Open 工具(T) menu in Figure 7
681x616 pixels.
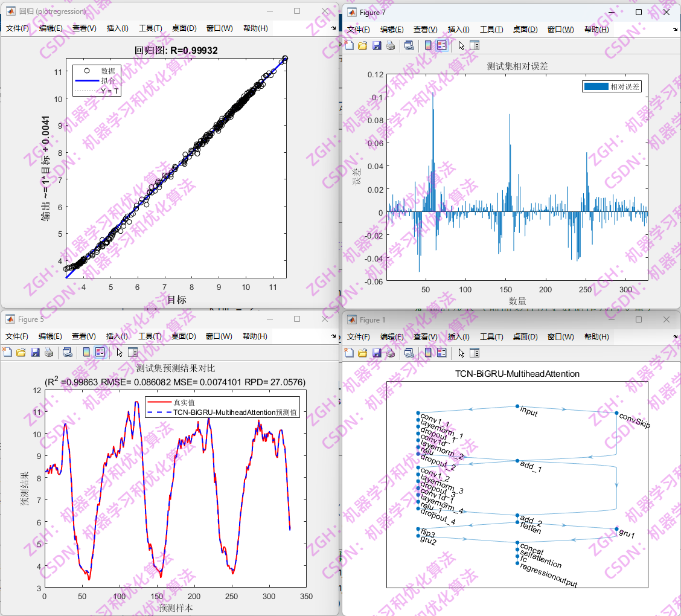click(x=491, y=30)
